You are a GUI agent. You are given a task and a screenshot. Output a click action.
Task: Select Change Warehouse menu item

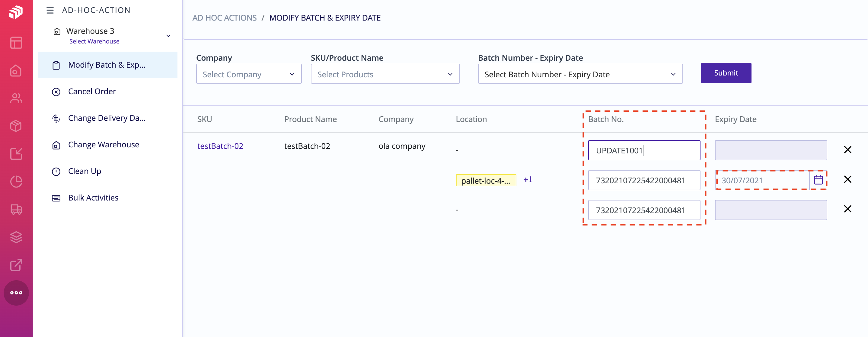(x=107, y=145)
